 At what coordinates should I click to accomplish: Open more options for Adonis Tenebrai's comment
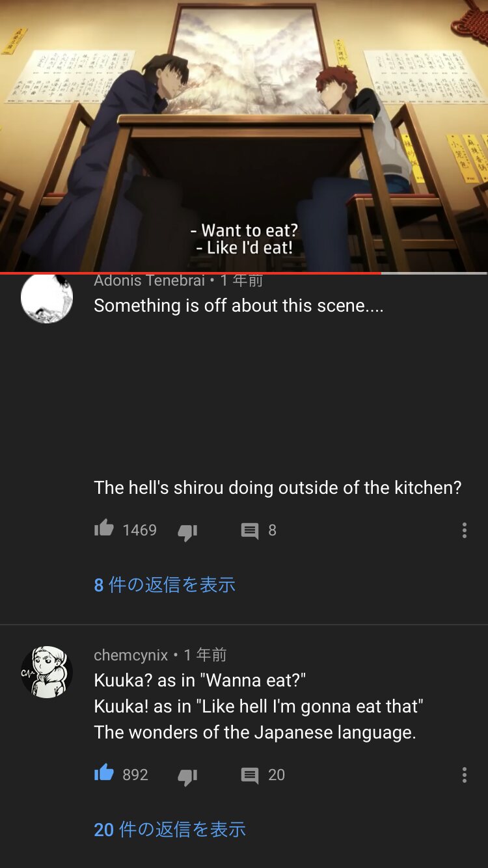coord(464,530)
